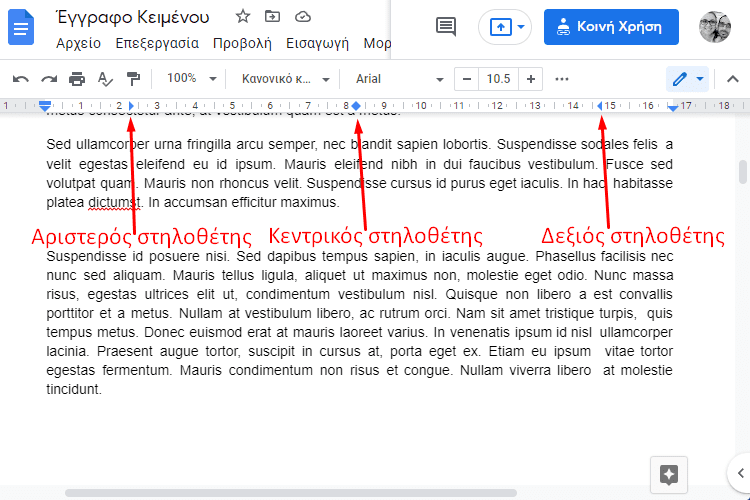
Task: Click the present to meeting icon
Action: click(501, 27)
